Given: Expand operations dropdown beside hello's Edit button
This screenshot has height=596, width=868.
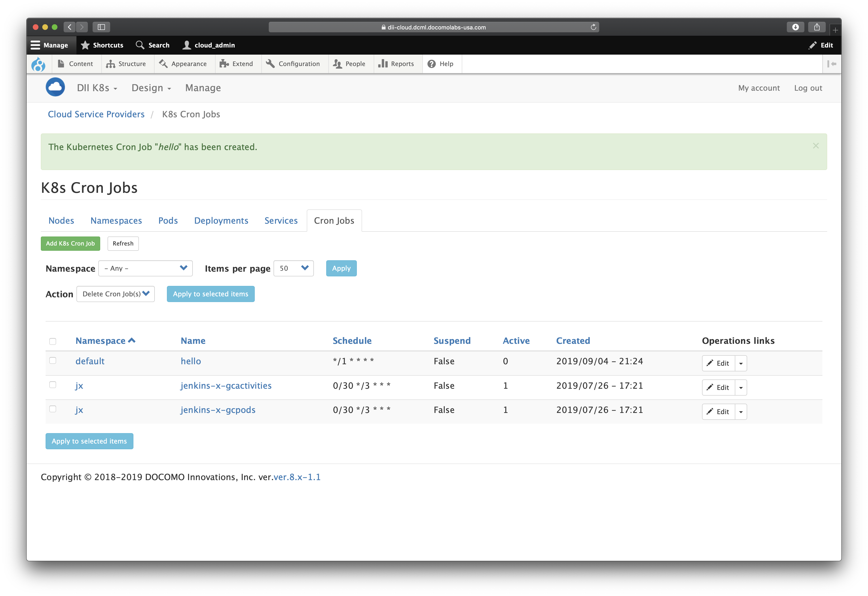Looking at the screenshot, I should tap(741, 363).
